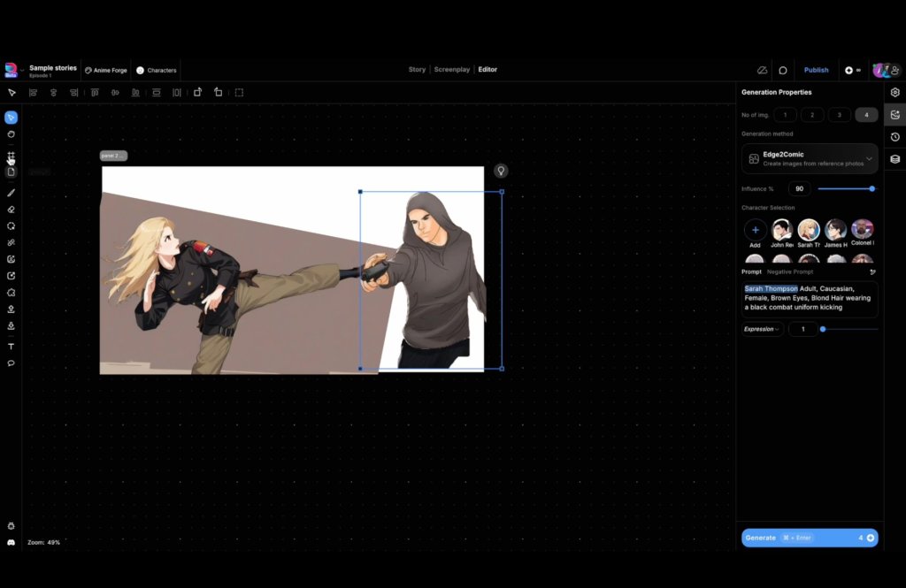Screen dimensions: 906x588
Task: Select the brush tool in left toolbar
Action: (12, 192)
